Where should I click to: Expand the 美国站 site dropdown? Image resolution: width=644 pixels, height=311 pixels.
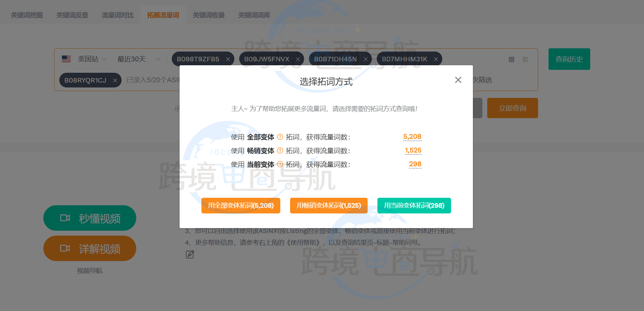pyautogui.click(x=104, y=59)
